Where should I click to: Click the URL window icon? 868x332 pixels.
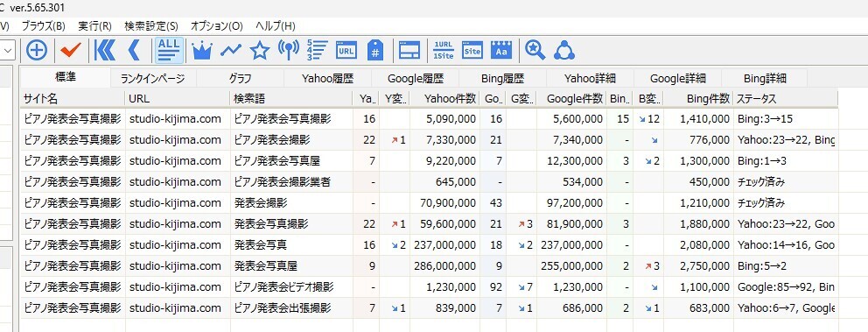(346, 51)
